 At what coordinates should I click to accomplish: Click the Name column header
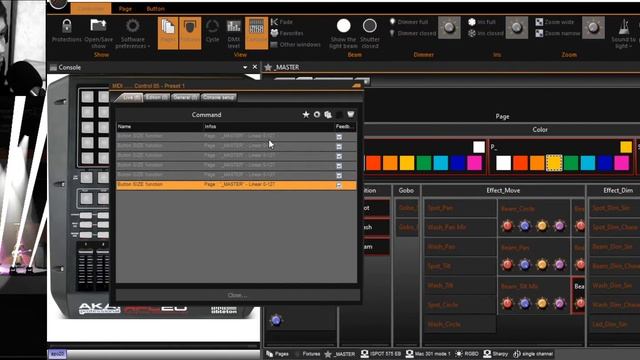[x=160, y=127]
